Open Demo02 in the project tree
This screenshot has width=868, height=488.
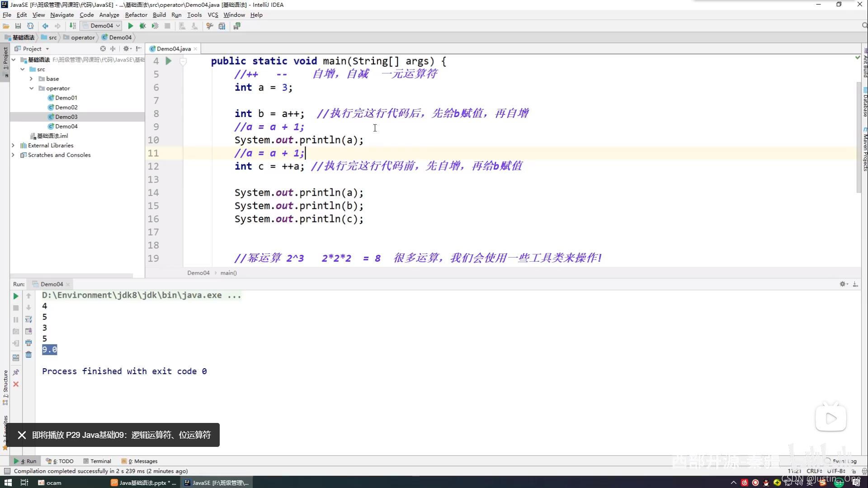(x=66, y=107)
